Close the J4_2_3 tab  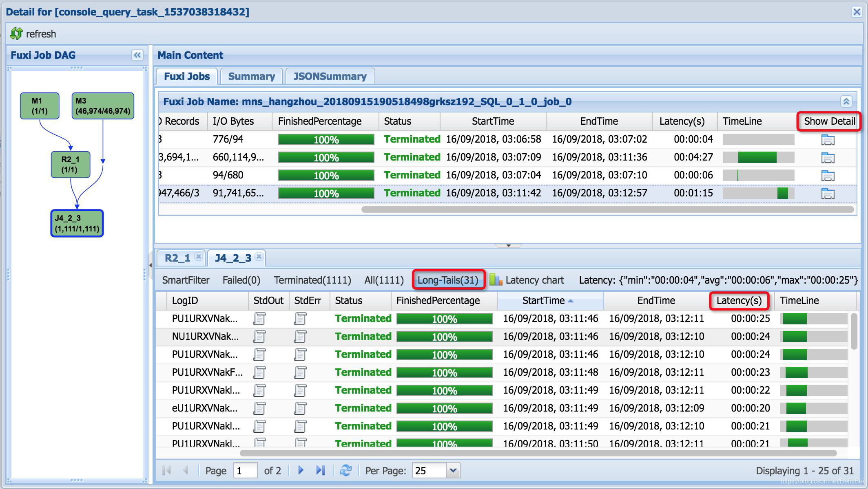(x=259, y=256)
